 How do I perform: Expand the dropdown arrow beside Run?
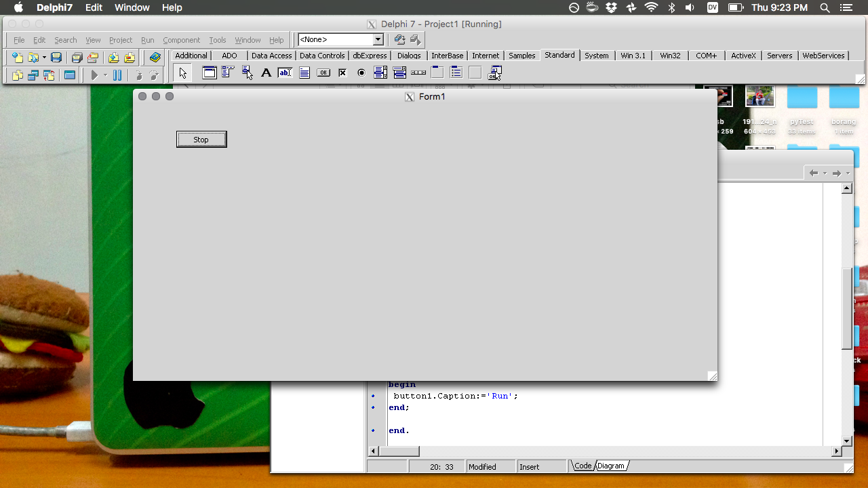coord(105,75)
